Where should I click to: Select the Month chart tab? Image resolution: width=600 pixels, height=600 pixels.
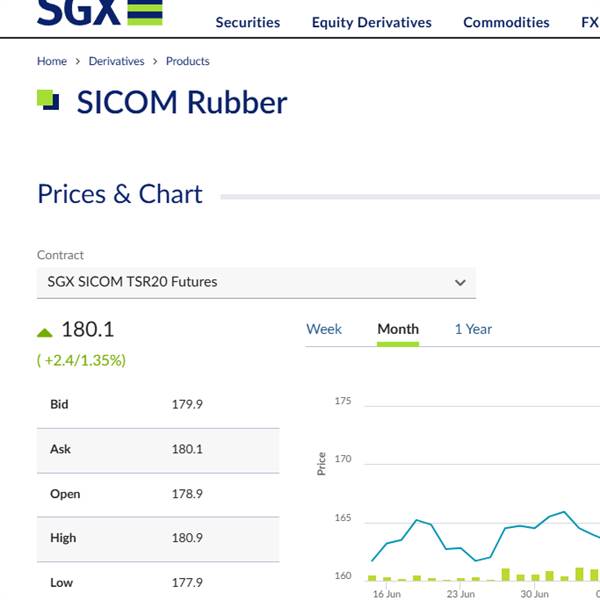398,329
